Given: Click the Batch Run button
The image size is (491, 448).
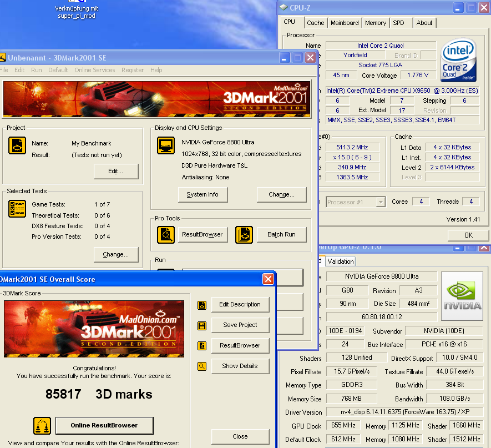Looking at the screenshot, I should [x=281, y=234].
